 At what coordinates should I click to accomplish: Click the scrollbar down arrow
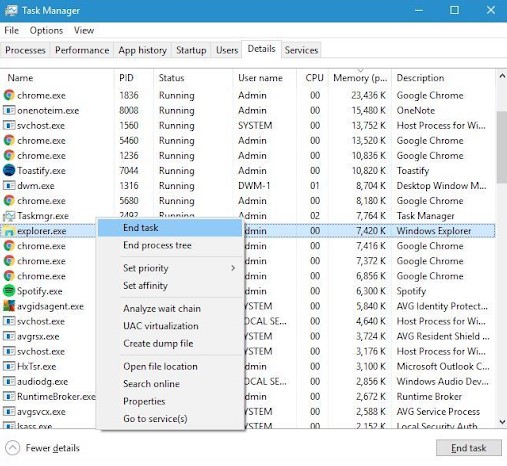click(x=502, y=422)
